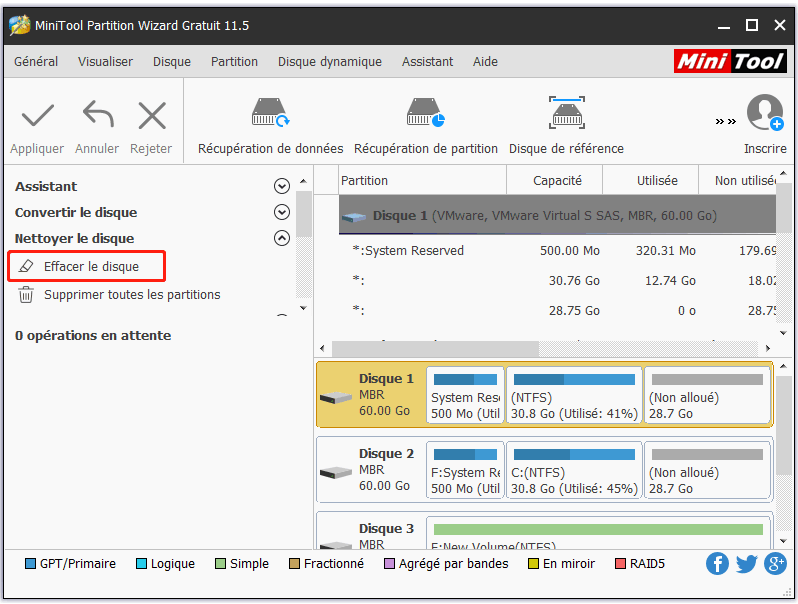Image resolution: width=798 pixels, height=604 pixels.
Task: Expand the Convertir le disque section
Action: (x=281, y=212)
